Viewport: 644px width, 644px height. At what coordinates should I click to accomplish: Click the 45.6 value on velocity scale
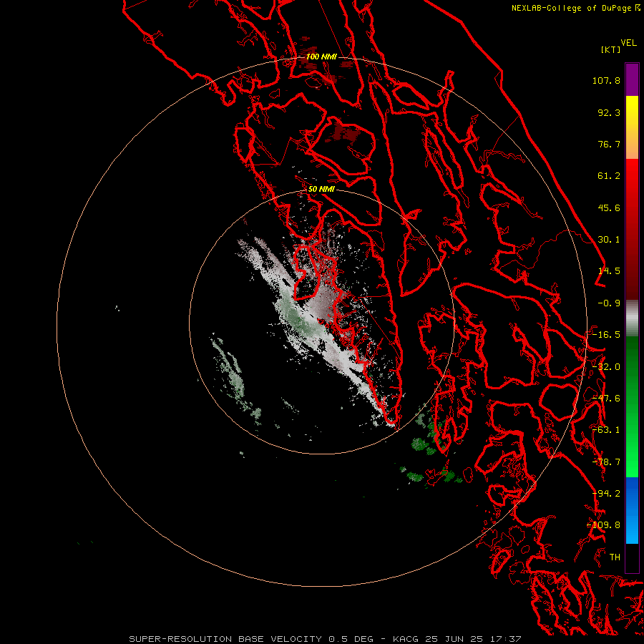point(609,208)
